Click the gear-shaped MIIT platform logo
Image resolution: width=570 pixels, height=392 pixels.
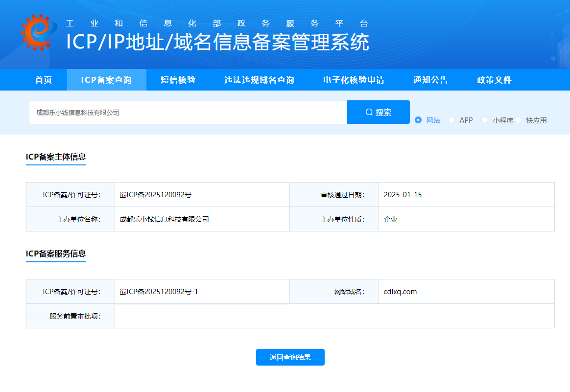coord(39,32)
